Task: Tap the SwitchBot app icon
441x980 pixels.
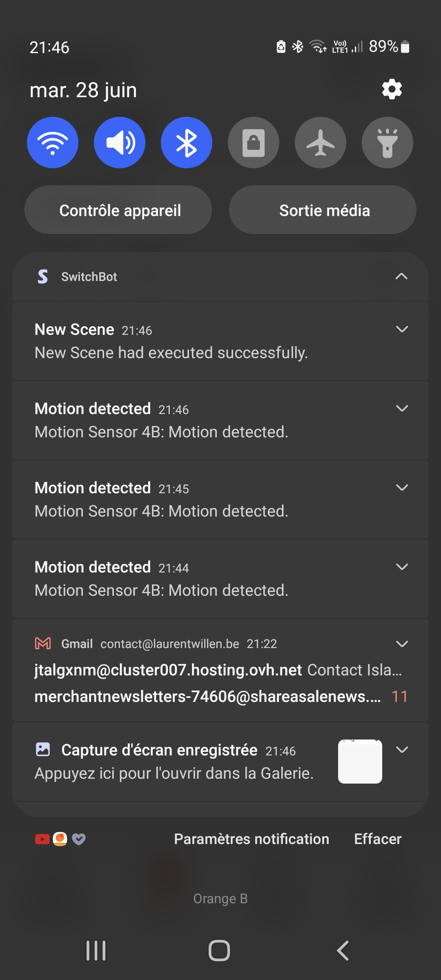Action: (43, 276)
